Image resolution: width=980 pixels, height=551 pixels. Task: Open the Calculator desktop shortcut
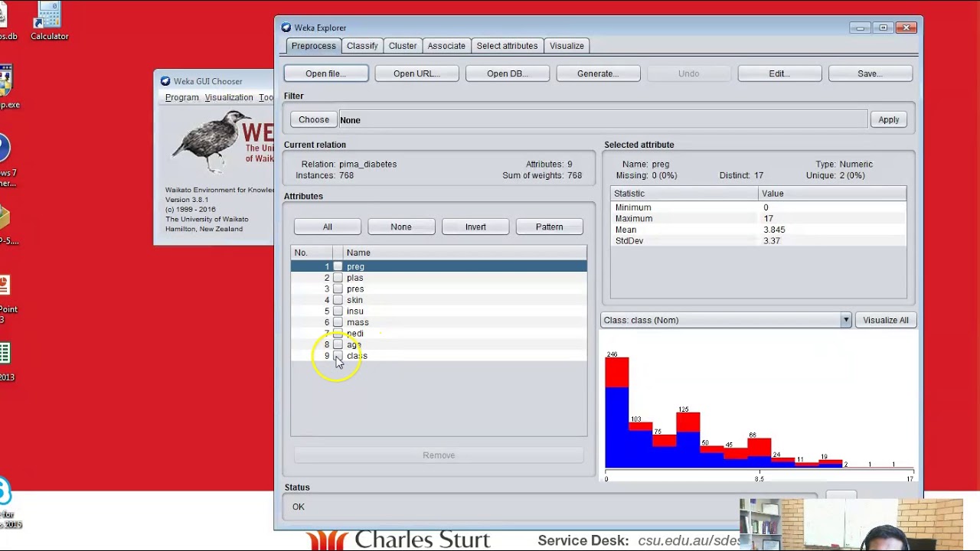pos(49,21)
